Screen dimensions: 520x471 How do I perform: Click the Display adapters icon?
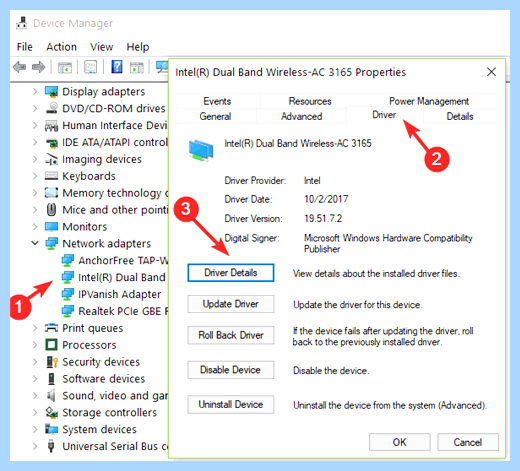pos(51,92)
